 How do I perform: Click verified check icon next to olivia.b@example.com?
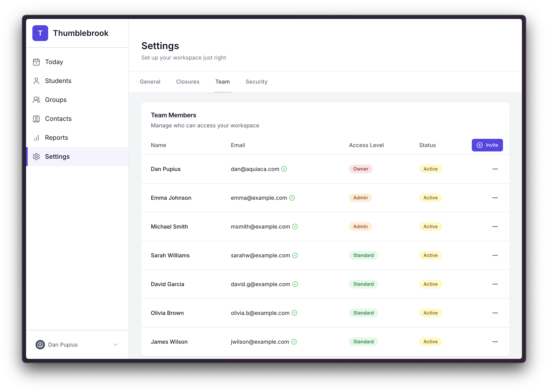294,313
